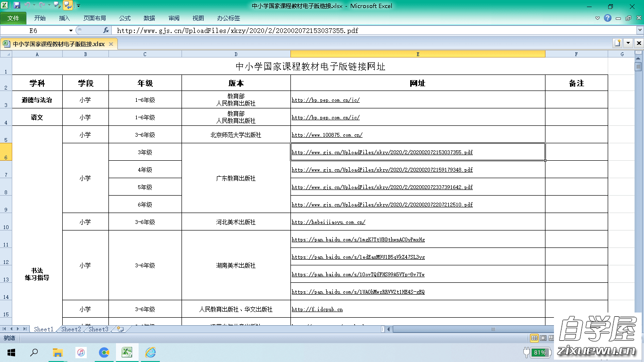Switch to Sheet2 tab

point(71,329)
